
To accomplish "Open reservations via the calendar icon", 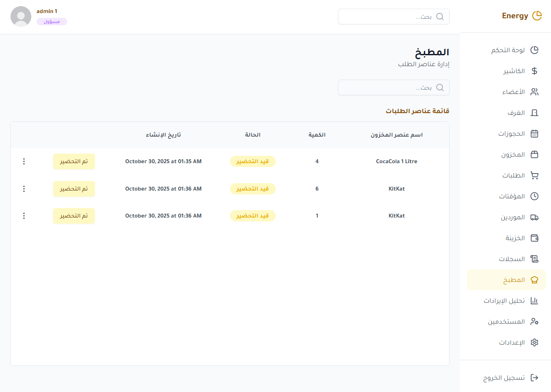I will coord(534,134).
